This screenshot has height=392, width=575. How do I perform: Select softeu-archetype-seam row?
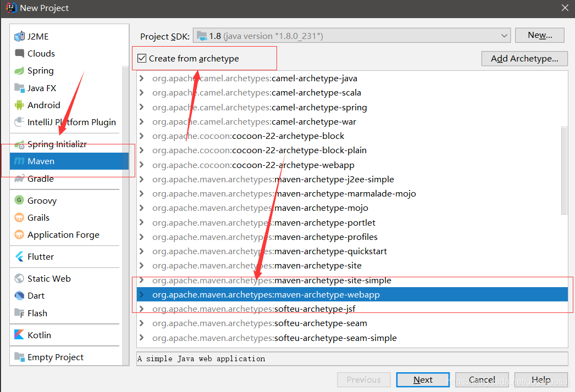(352, 323)
